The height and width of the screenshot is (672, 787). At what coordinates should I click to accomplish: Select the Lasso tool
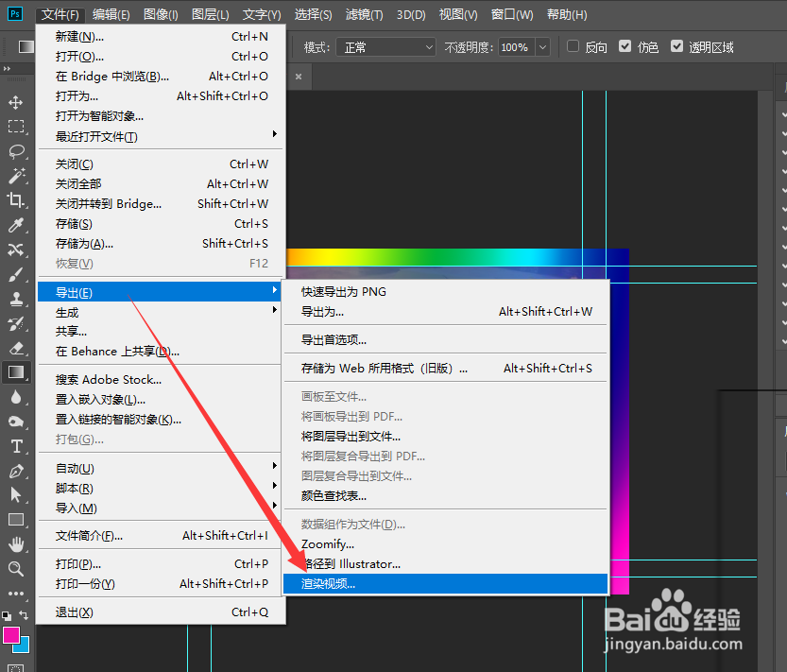click(14, 152)
